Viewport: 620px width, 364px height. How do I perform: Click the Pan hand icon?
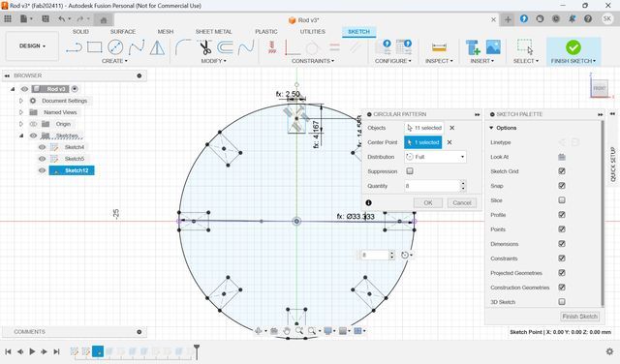(287, 331)
